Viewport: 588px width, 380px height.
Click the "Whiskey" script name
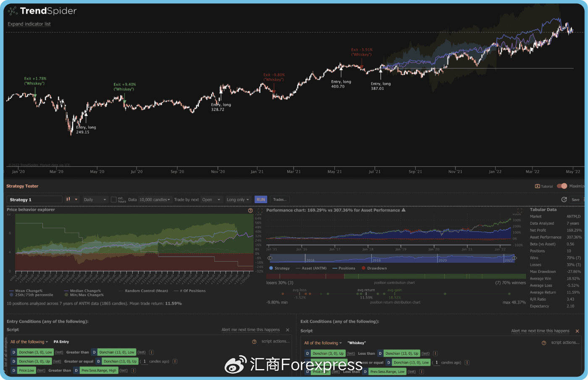pyautogui.click(x=357, y=343)
